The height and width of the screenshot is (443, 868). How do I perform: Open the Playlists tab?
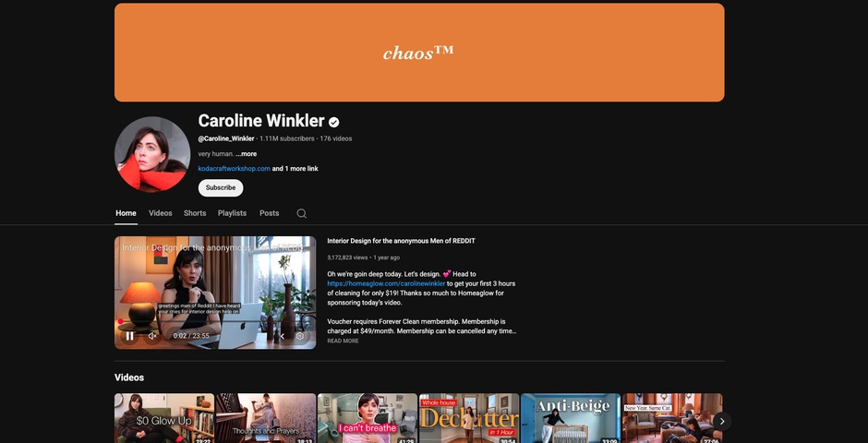[x=232, y=213]
